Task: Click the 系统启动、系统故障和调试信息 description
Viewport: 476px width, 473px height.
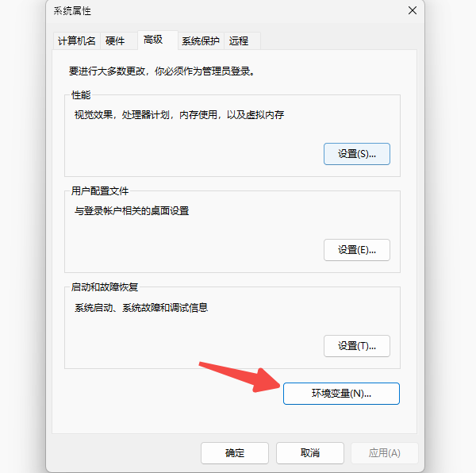Action: (x=141, y=308)
